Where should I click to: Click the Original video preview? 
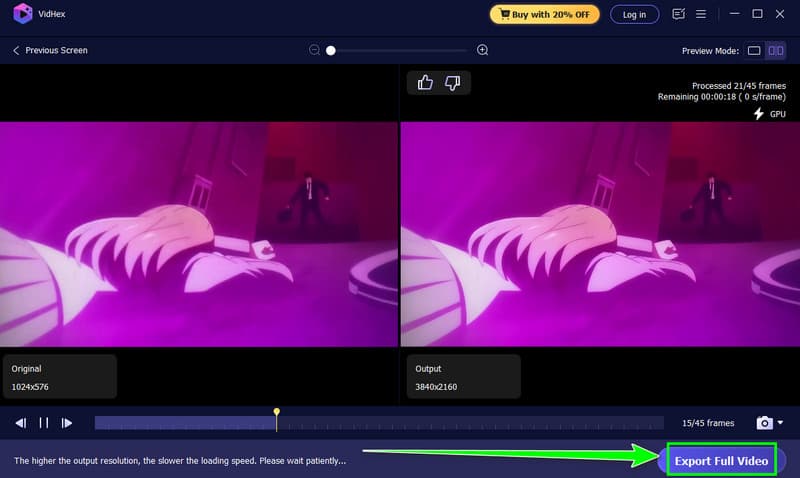(x=198, y=234)
